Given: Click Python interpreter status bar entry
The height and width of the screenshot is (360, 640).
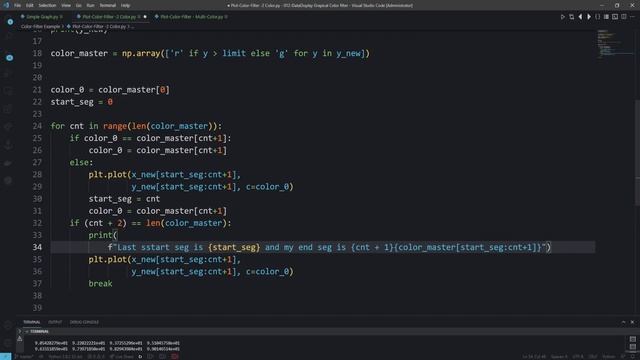Looking at the screenshot, I should tap(65, 357).
